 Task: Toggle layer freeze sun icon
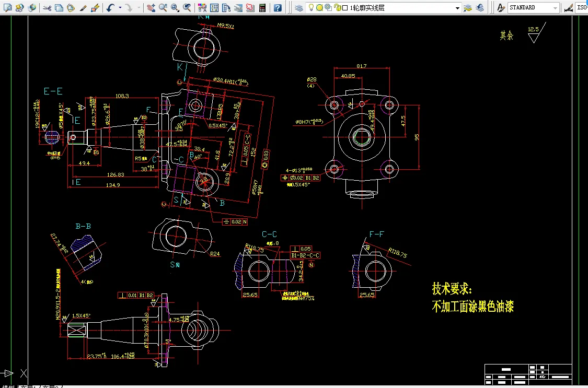pyautogui.click(x=319, y=7)
